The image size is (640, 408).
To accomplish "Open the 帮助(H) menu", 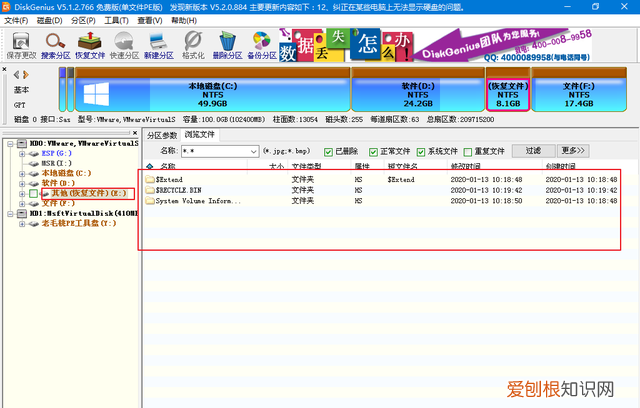I will coord(184,20).
